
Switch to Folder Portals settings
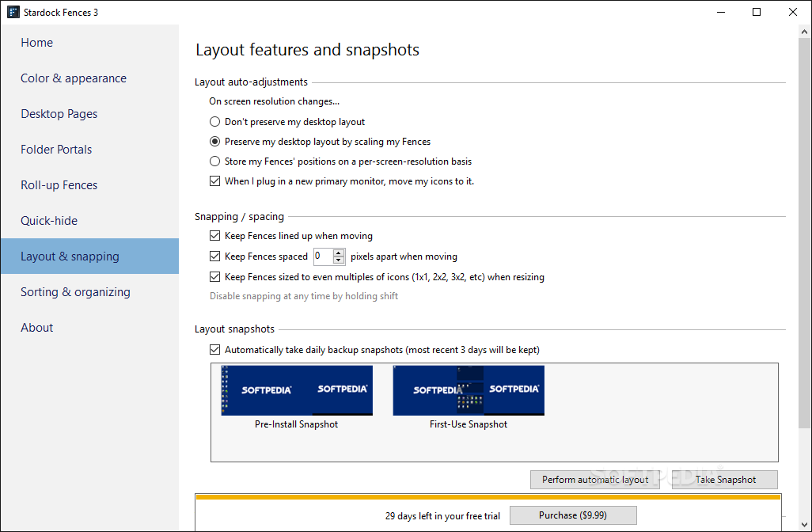(89, 150)
